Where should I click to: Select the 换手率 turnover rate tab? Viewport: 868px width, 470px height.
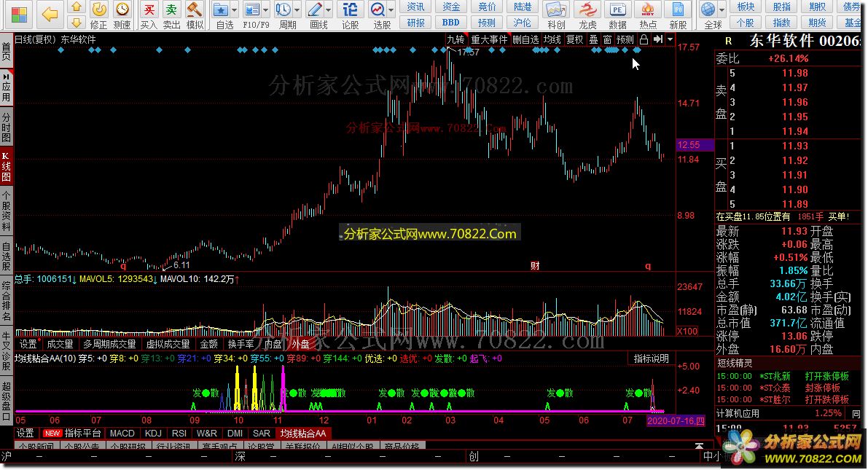241,345
